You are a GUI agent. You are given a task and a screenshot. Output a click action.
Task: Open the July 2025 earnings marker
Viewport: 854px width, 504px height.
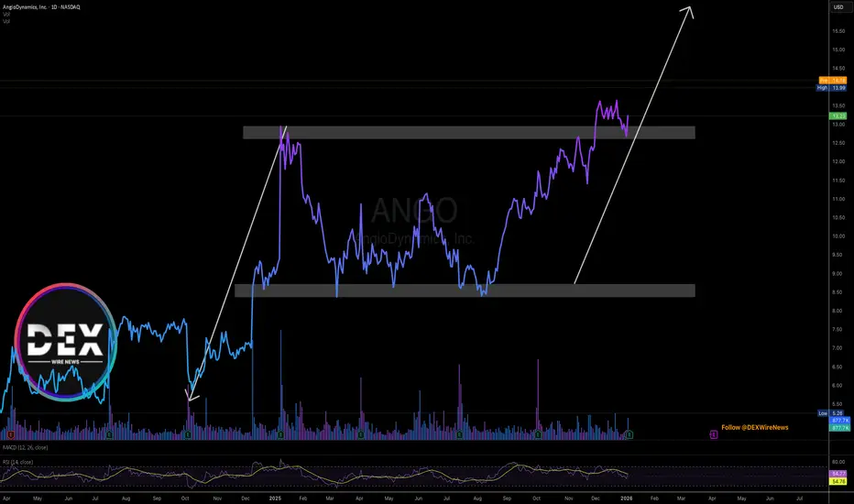pos(460,434)
